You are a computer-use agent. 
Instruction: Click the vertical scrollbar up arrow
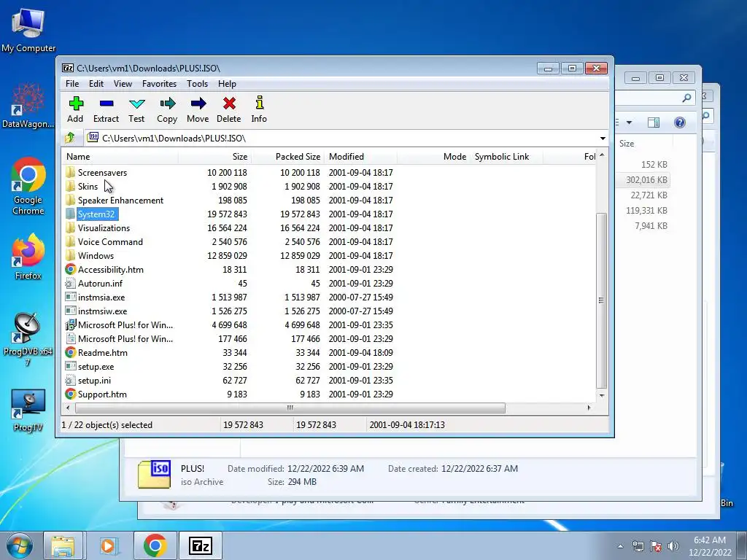[602, 156]
